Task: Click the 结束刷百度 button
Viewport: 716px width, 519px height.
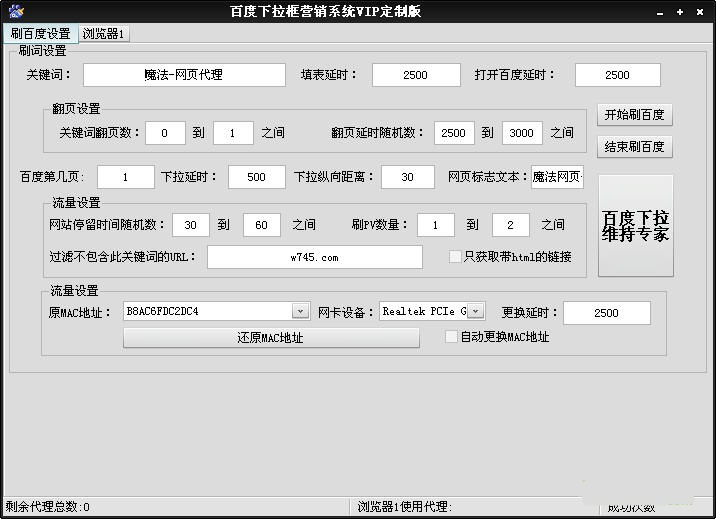Action: click(x=635, y=147)
